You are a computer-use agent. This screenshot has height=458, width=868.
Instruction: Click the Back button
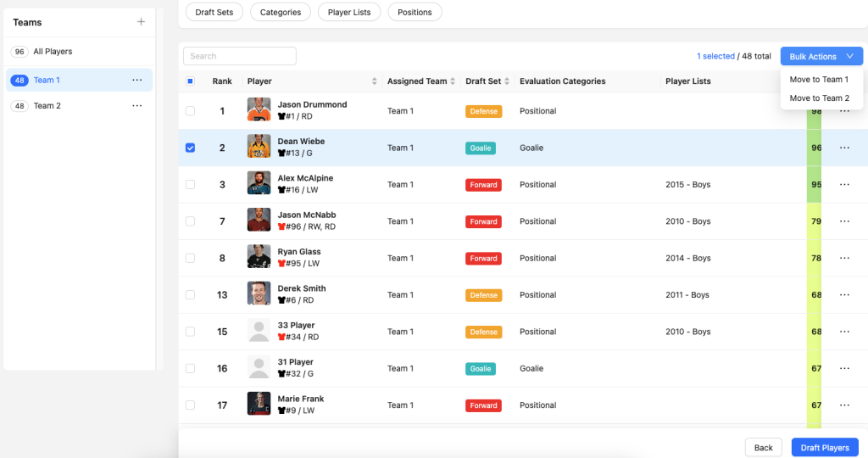[x=763, y=448]
